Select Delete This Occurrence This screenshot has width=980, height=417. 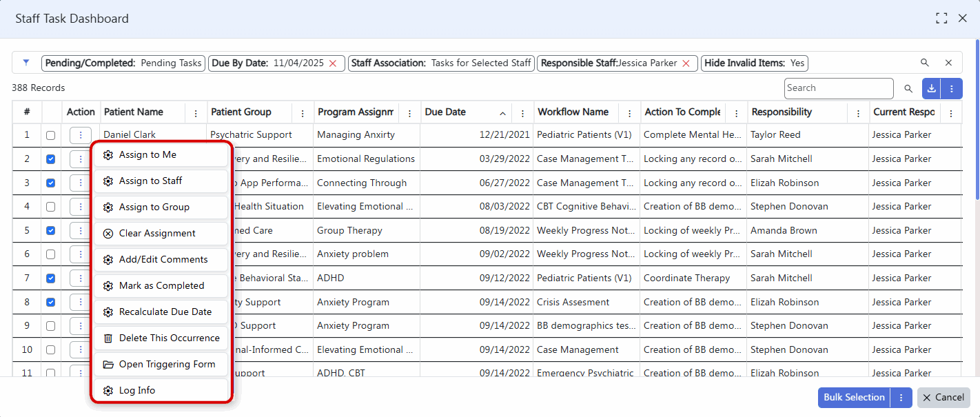point(161,338)
